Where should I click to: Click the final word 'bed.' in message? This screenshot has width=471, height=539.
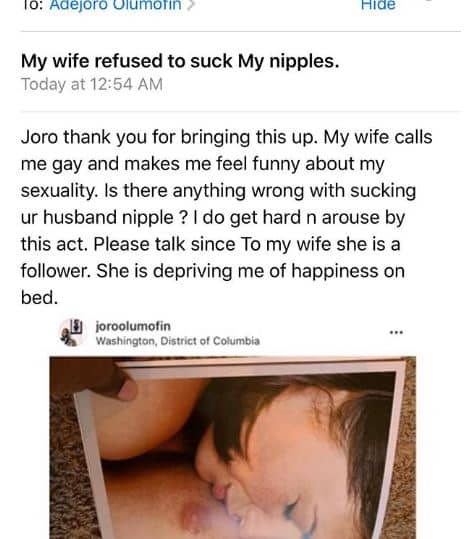(40, 297)
